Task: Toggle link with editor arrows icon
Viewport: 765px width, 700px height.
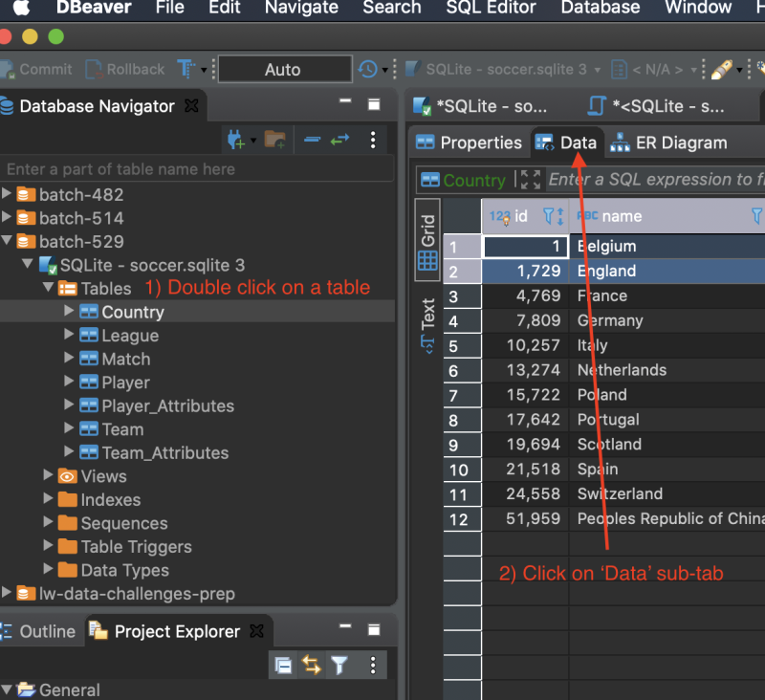Action: pyautogui.click(x=340, y=140)
